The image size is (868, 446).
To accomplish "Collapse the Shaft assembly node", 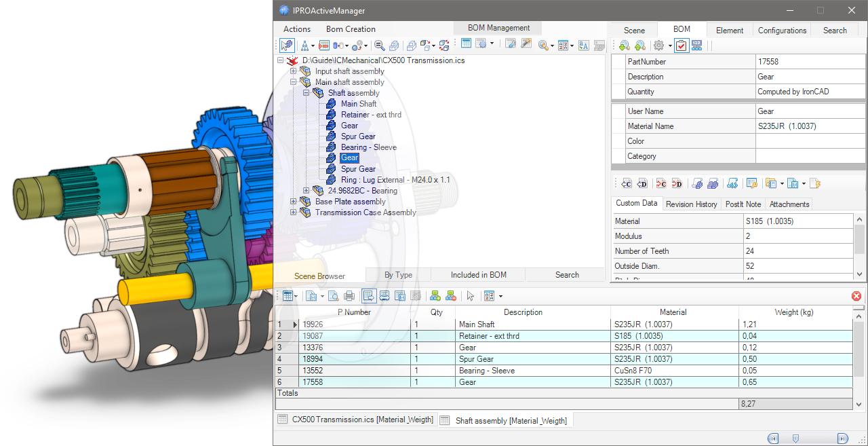I will tap(307, 92).
